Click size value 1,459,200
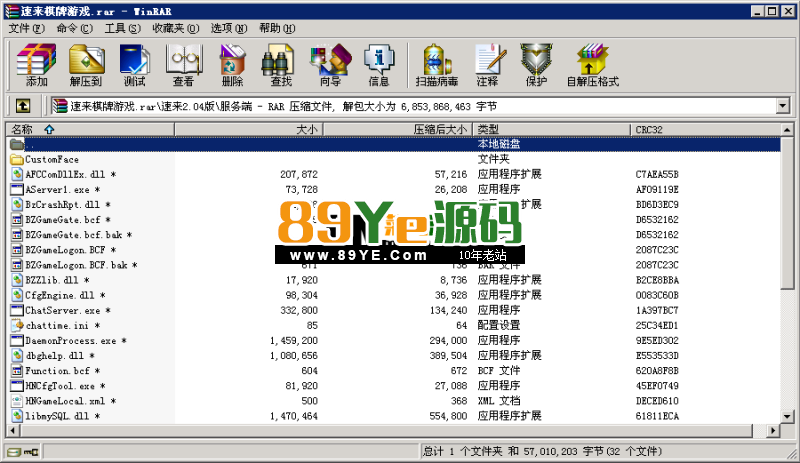 pyautogui.click(x=294, y=340)
